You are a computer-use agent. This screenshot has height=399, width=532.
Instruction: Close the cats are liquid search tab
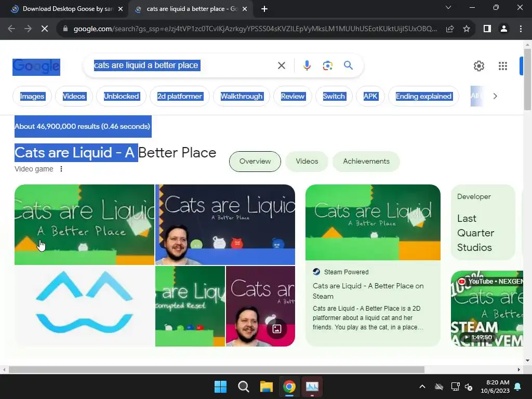(x=245, y=9)
